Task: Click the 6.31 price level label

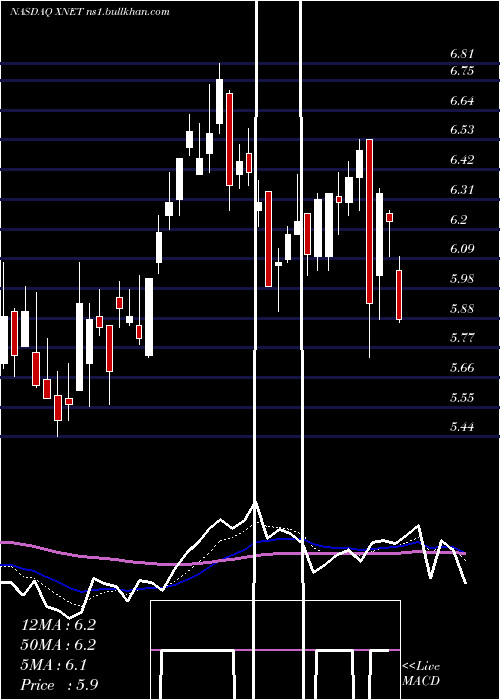Action: [x=462, y=190]
